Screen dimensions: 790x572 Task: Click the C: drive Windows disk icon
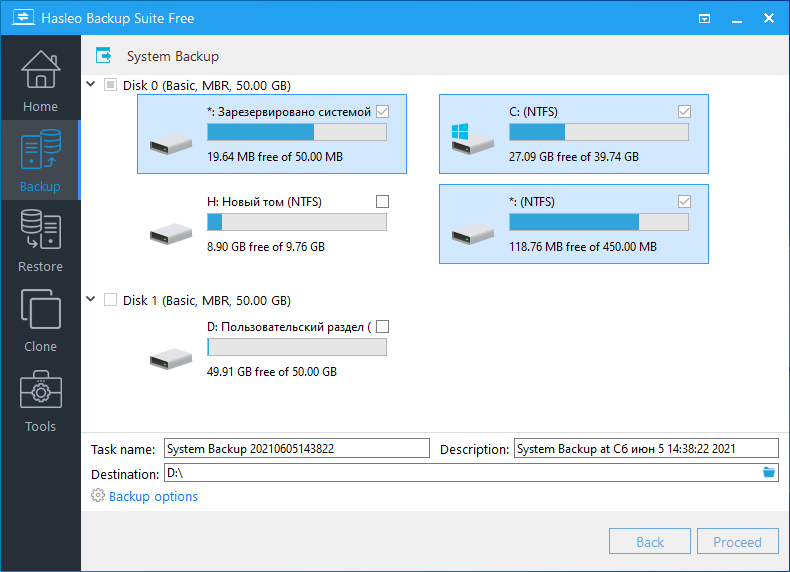tap(472, 139)
